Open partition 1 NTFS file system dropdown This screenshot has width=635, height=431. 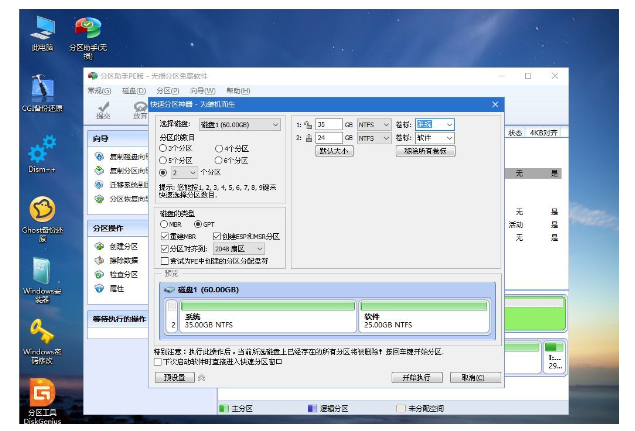click(373, 125)
